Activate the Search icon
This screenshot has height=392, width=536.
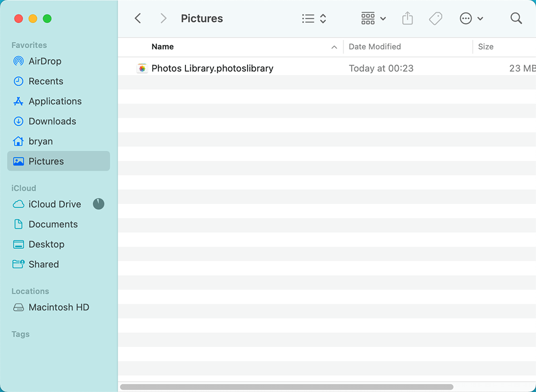tap(516, 18)
